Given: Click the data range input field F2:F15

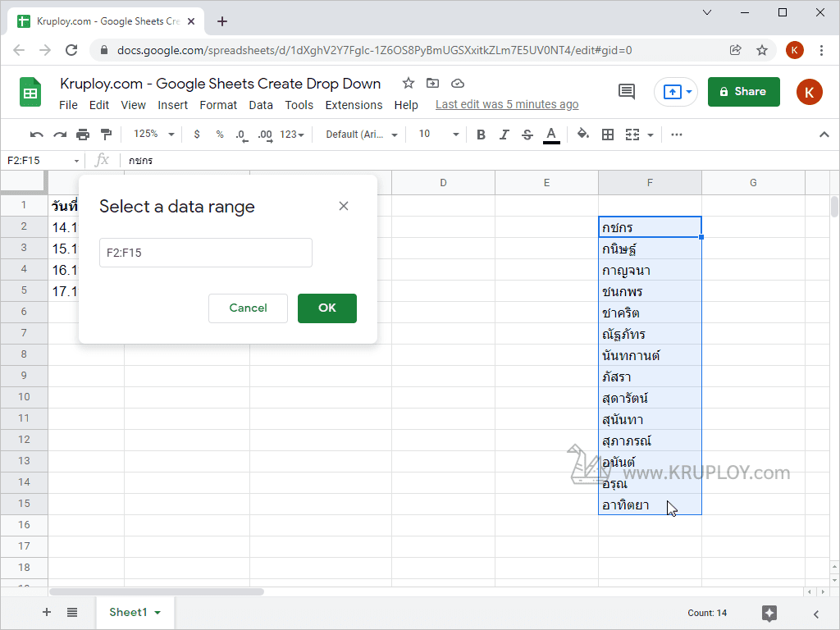Looking at the screenshot, I should tap(206, 253).
